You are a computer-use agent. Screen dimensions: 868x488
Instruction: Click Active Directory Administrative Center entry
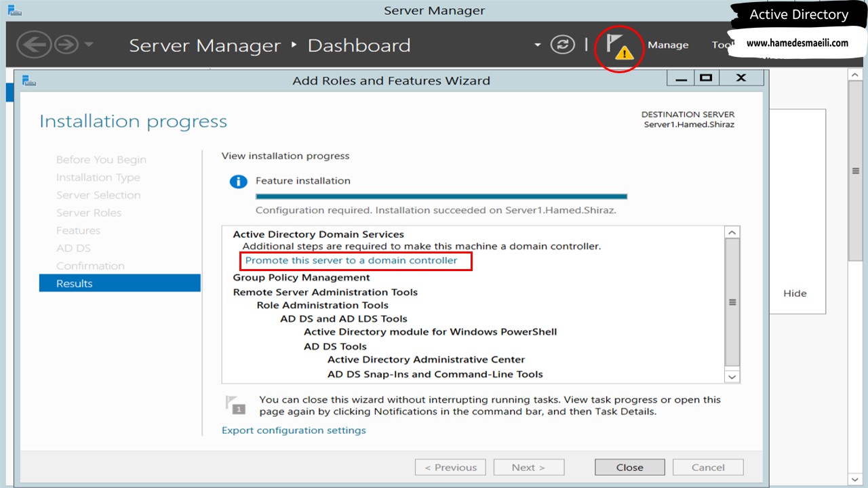426,360
